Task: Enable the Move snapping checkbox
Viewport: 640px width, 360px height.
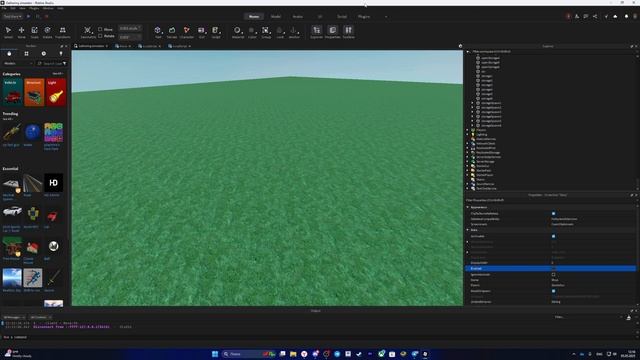Action: pyautogui.click(x=100, y=29)
